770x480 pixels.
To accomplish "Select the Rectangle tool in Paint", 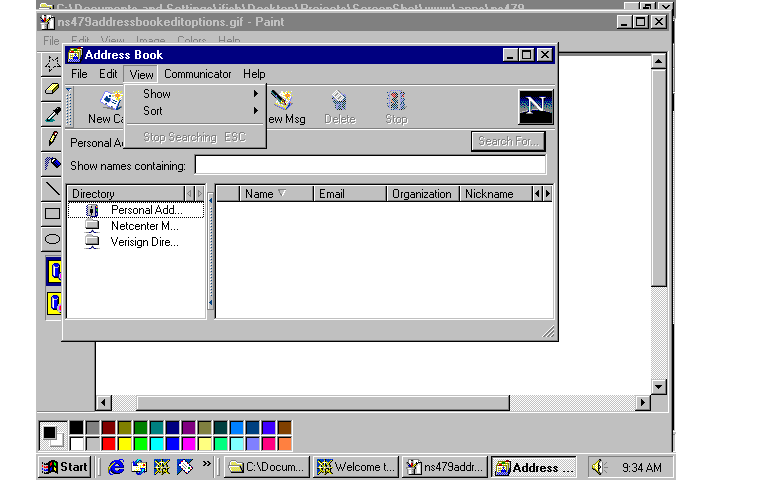I will tap(52, 214).
